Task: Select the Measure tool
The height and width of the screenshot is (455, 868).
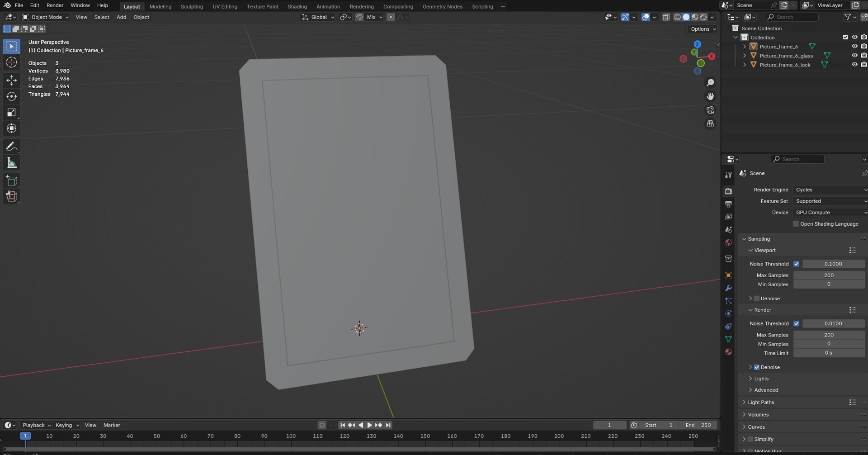Action: tap(12, 163)
